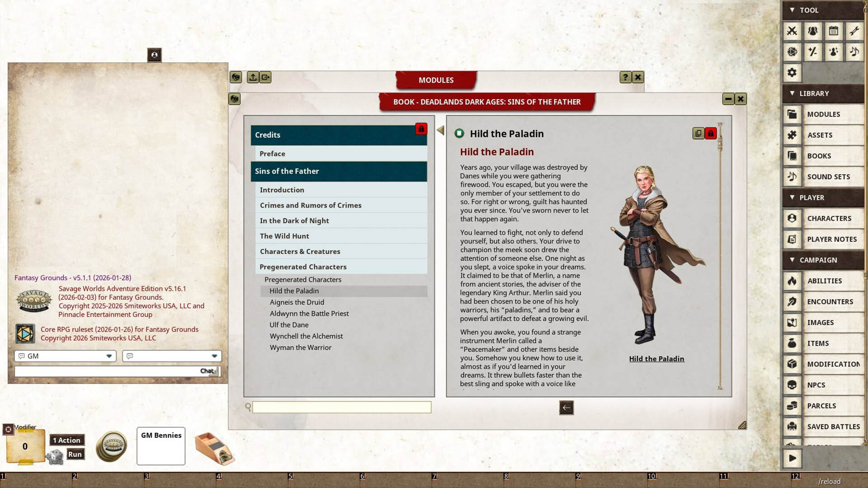Image resolution: width=868 pixels, height=488 pixels.
Task: Click the help question-mark on the Modules window
Action: point(625,77)
